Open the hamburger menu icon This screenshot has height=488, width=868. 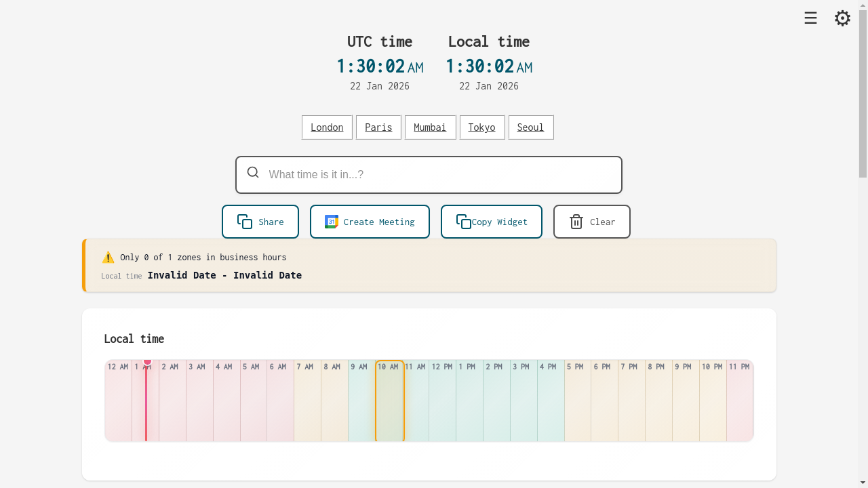coord(810,18)
